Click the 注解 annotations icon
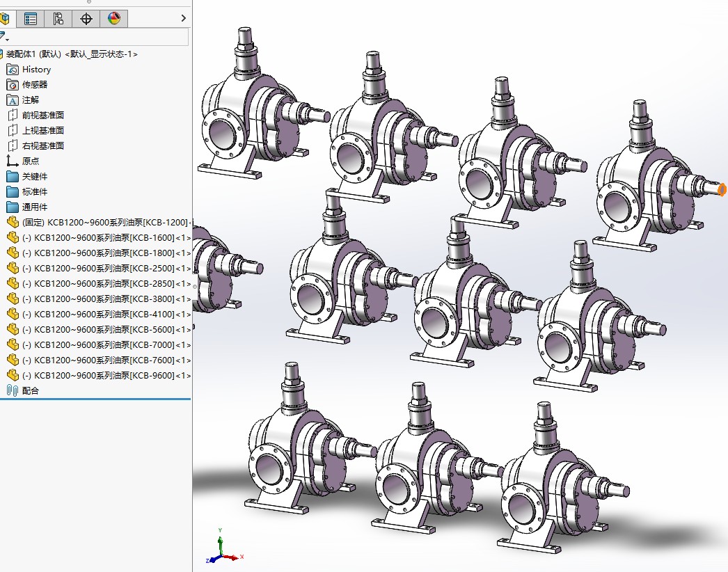The height and width of the screenshot is (572, 728). click(x=13, y=100)
